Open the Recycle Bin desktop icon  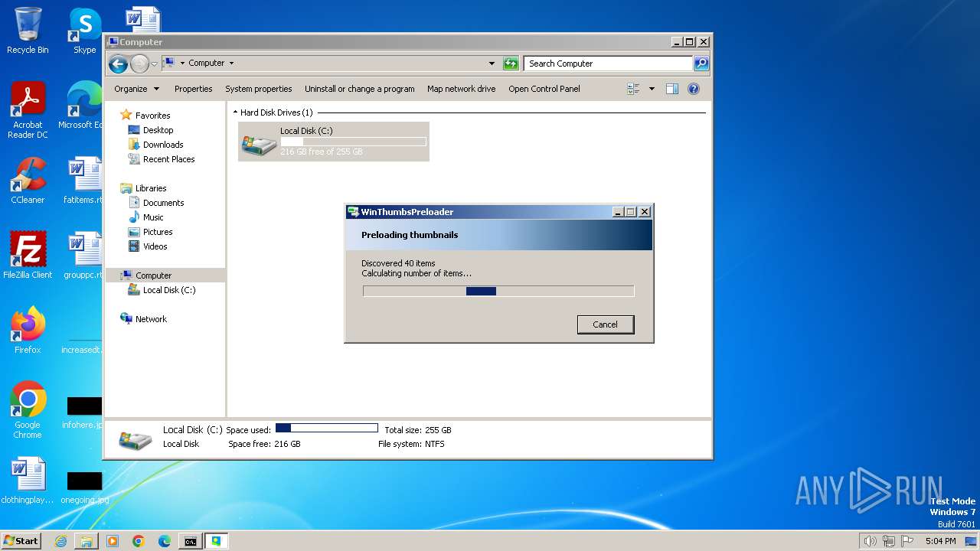click(x=28, y=31)
